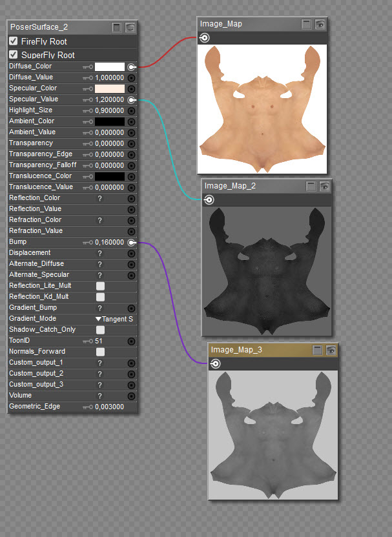Edit Diffuse_Value field 1,000000

click(x=110, y=77)
